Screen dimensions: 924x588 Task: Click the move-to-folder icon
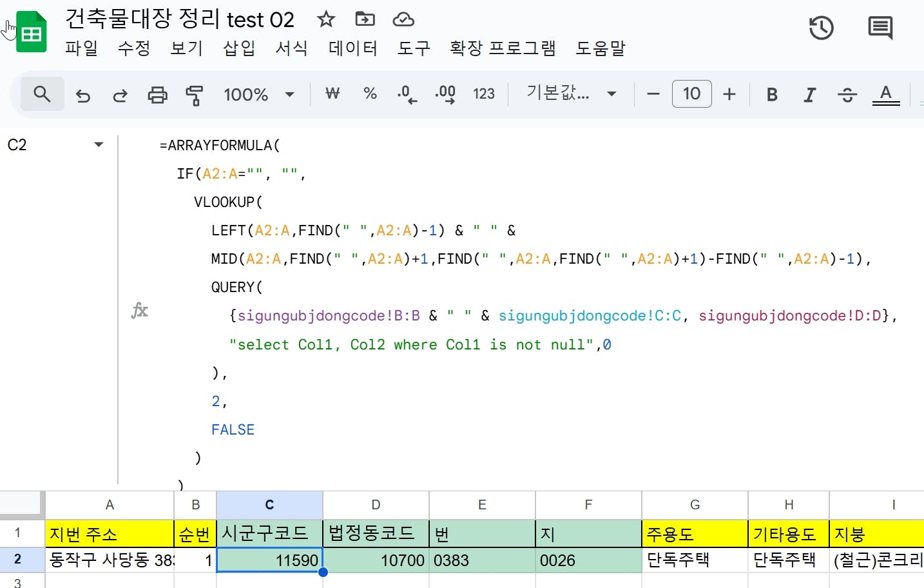click(x=365, y=19)
